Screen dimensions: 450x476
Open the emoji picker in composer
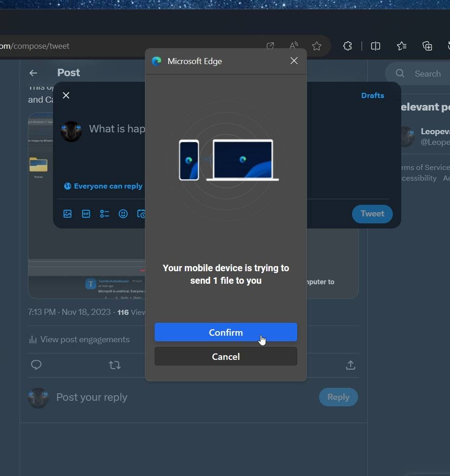coord(123,214)
